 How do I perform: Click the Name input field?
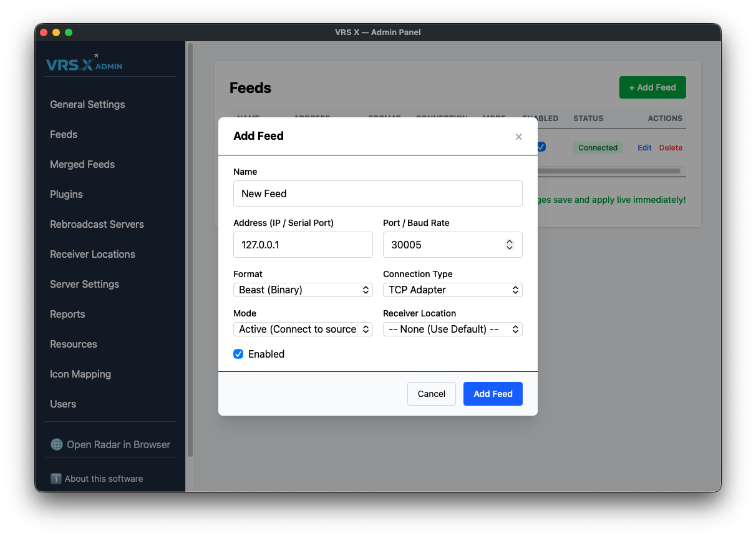(x=377, y=193)
